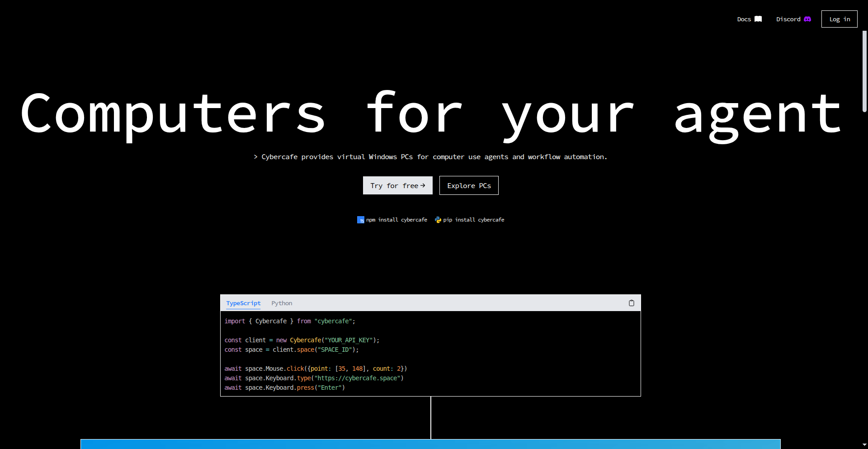
Task: Click the "const client = new Cybercafe" line
Action: click(x=302, y=340)
